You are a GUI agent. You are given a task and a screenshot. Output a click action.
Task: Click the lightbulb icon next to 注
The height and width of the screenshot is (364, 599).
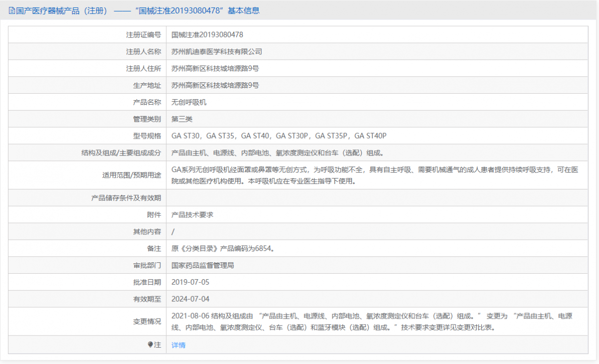tap(150, 345)
